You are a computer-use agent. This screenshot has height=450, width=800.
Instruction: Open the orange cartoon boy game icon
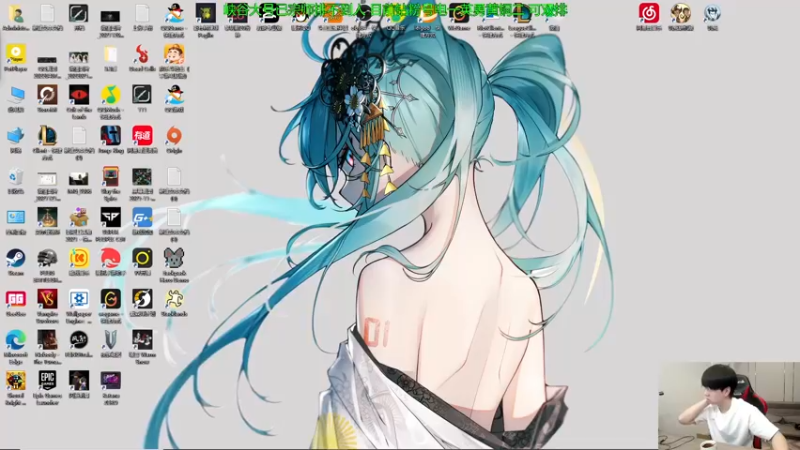[174, 54]
